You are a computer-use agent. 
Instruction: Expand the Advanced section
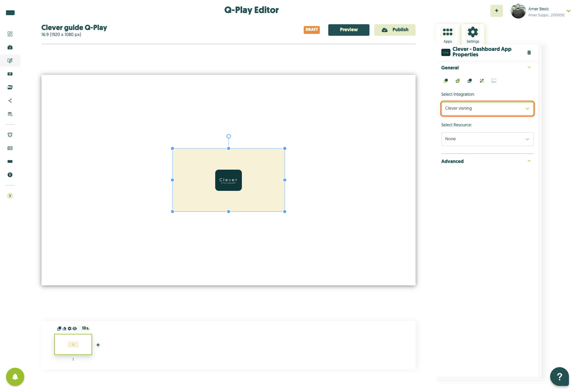529,161
